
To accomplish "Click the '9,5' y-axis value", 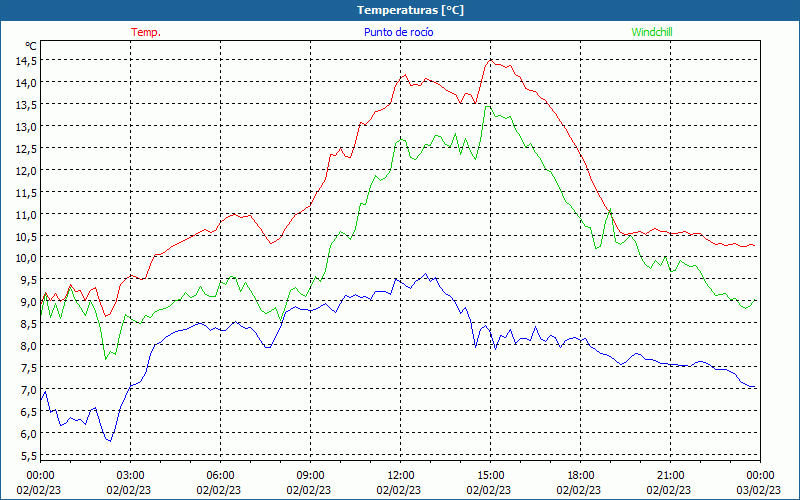I will tap(29, 280).
